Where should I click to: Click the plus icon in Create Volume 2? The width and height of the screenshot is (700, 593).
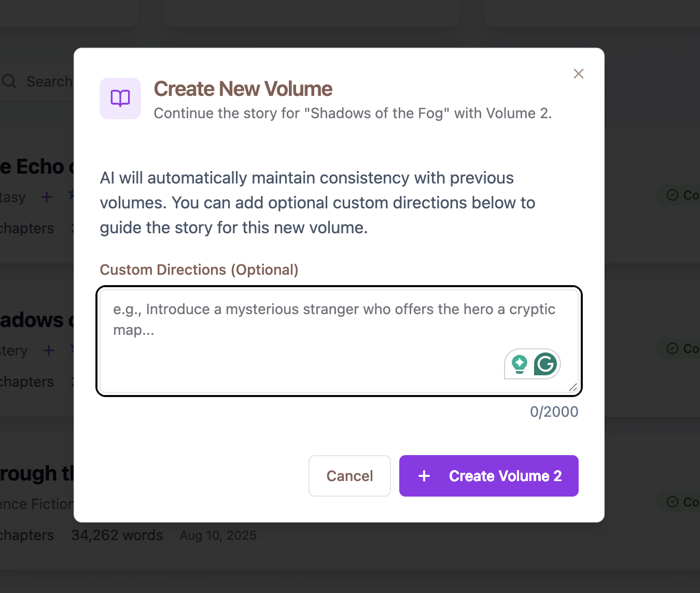pos(424,476)
